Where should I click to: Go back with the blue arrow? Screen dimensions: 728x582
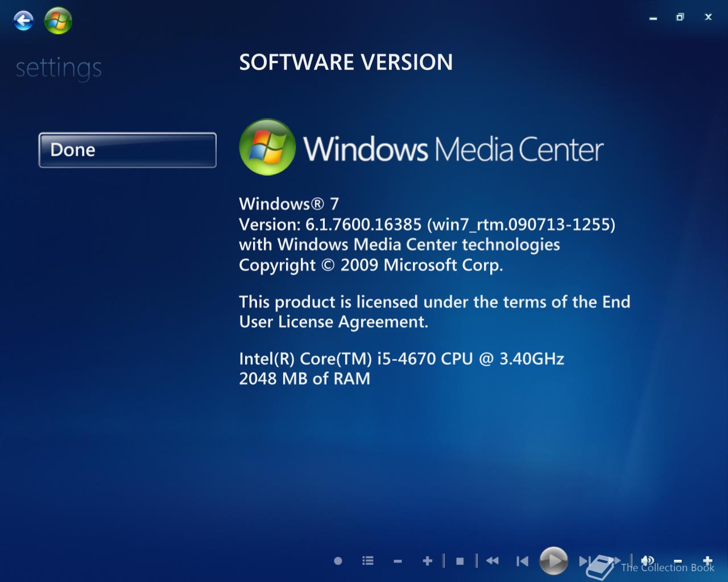coord(23,22)
